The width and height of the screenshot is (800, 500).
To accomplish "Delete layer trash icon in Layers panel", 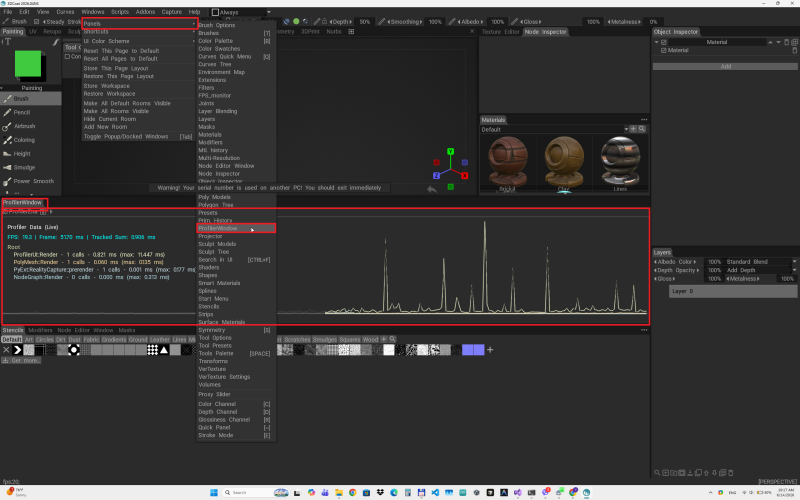I will pyautogui.click(x=731, y=472).
